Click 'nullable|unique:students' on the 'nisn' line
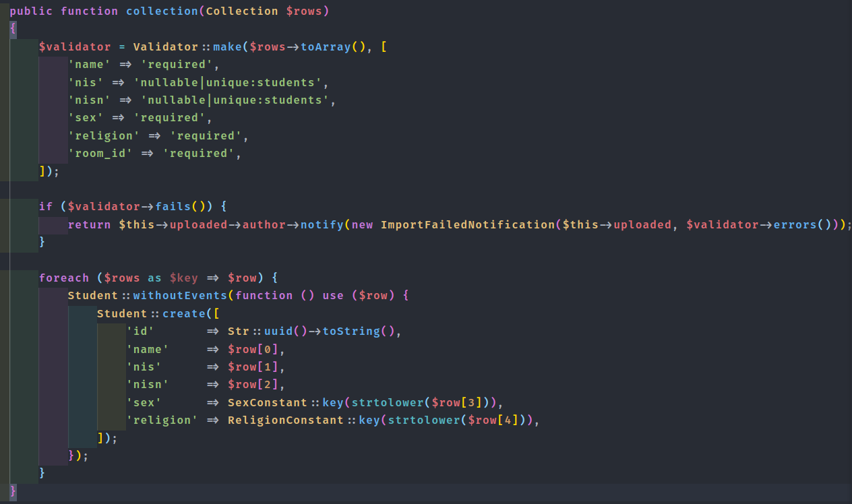Image resolution: width=852 pixels, height=504 pixels. 235,100
